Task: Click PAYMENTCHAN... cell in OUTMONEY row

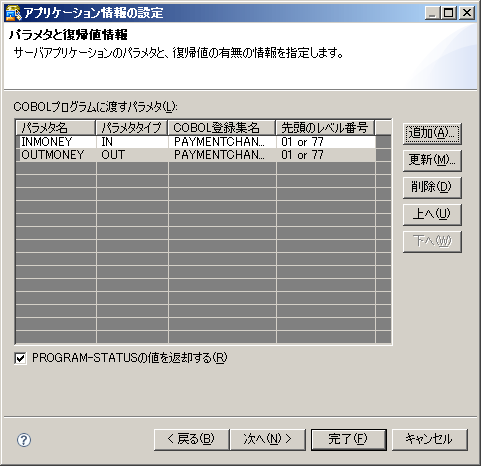Action: 222,155
